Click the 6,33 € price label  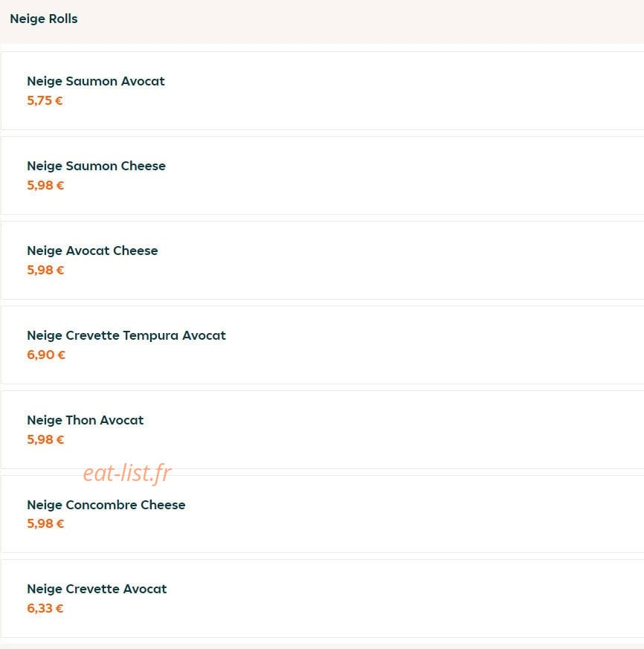[45, 608]
